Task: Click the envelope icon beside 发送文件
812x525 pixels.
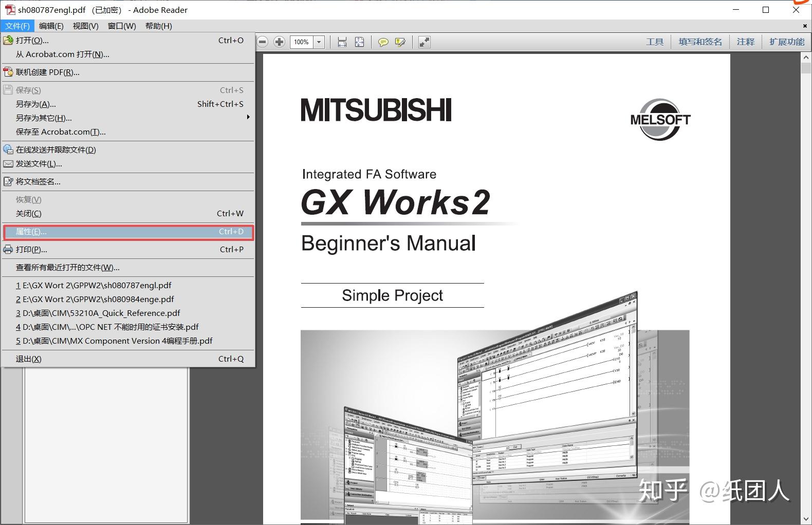Action: 8,164
